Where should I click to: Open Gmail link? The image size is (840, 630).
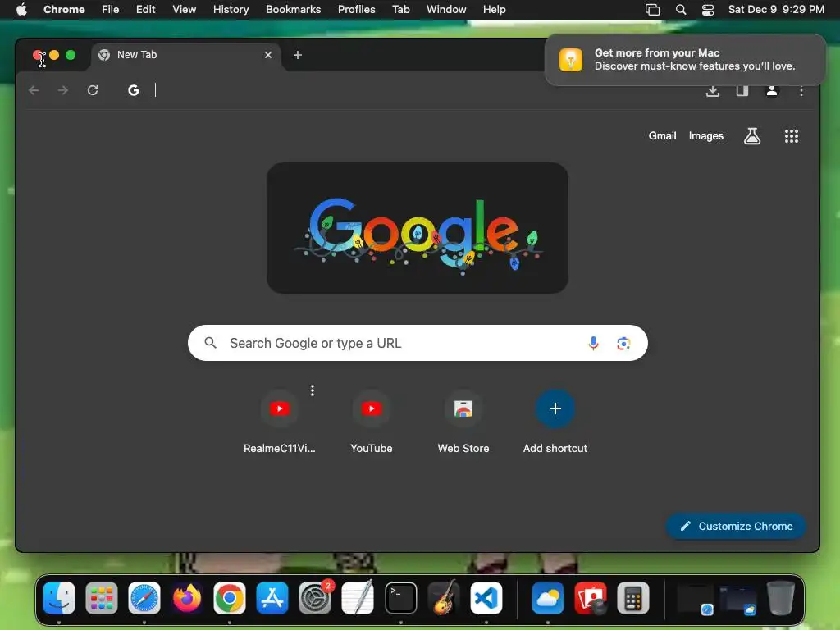[662, 136]
